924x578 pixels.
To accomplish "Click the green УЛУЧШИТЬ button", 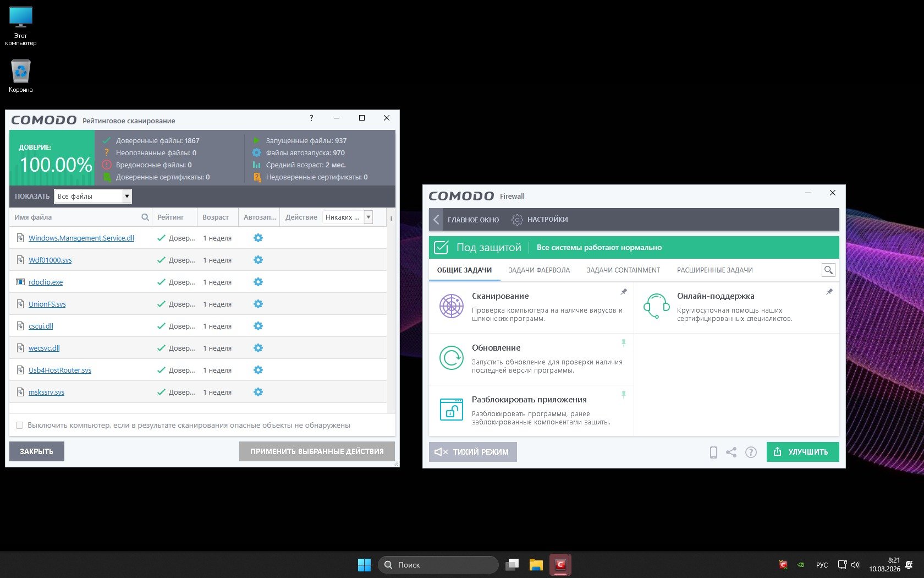I will (803, 452).
